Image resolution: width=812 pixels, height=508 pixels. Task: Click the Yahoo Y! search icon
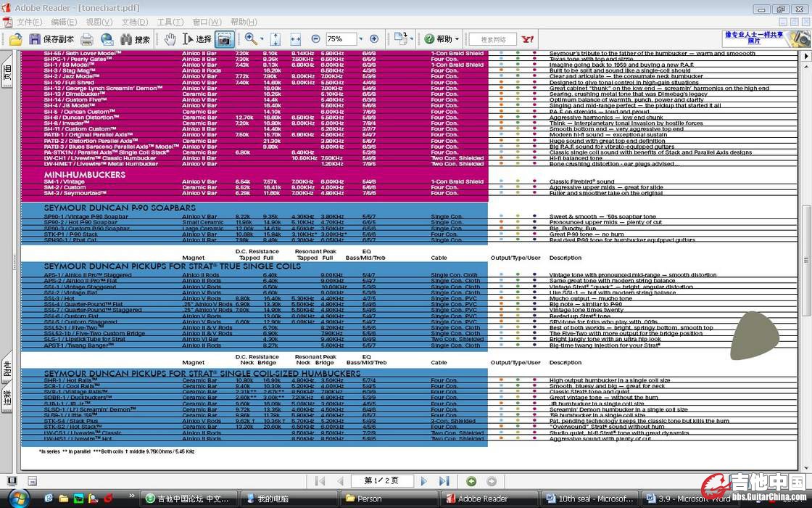coord(527,39)
